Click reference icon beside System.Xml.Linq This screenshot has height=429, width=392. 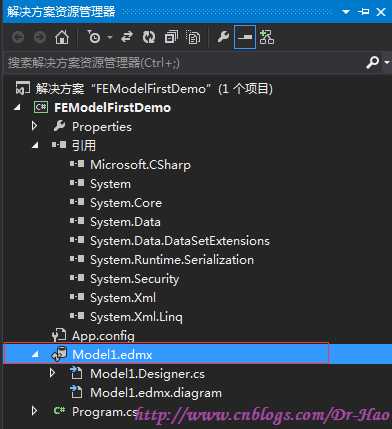pyautogui.click(x=77, y=316)
